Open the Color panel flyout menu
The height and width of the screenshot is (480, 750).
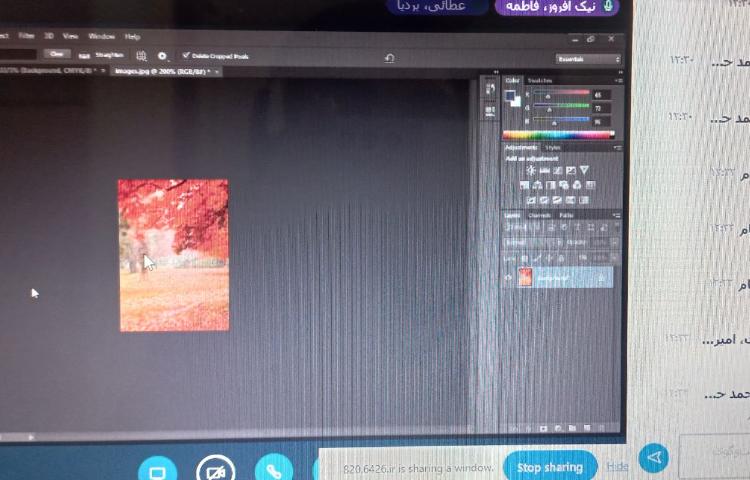pos(619,81)
